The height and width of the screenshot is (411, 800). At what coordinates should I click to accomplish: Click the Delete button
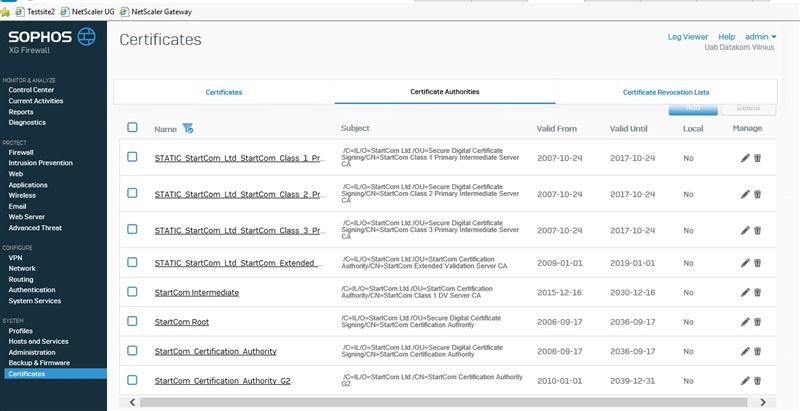748,108
